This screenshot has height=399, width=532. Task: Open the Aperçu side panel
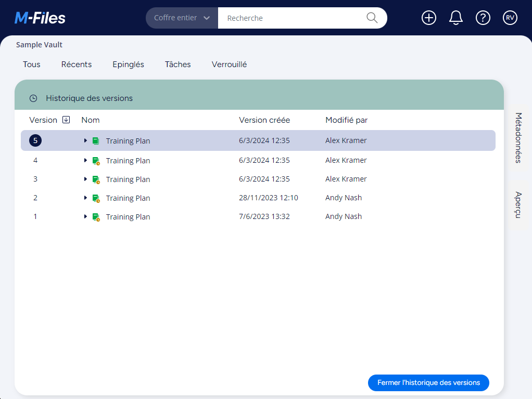(518, 204)
